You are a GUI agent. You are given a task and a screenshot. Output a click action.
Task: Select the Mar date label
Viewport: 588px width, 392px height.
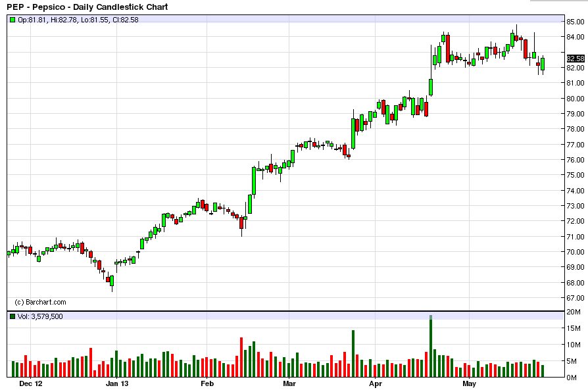289,383
